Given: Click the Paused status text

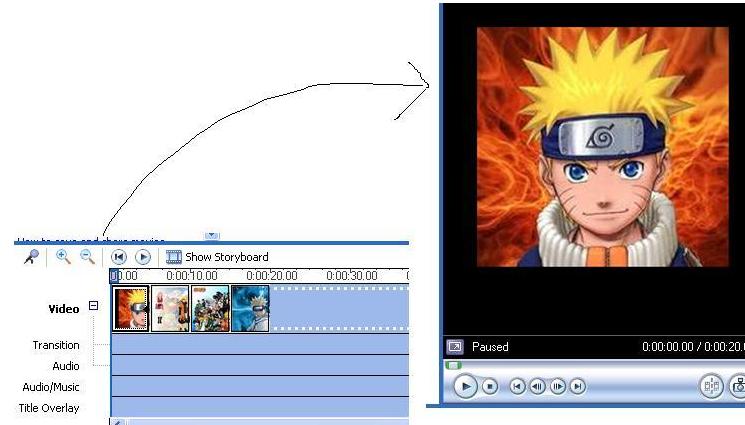Looking at the screenshot, I should [x=490, y=347].
